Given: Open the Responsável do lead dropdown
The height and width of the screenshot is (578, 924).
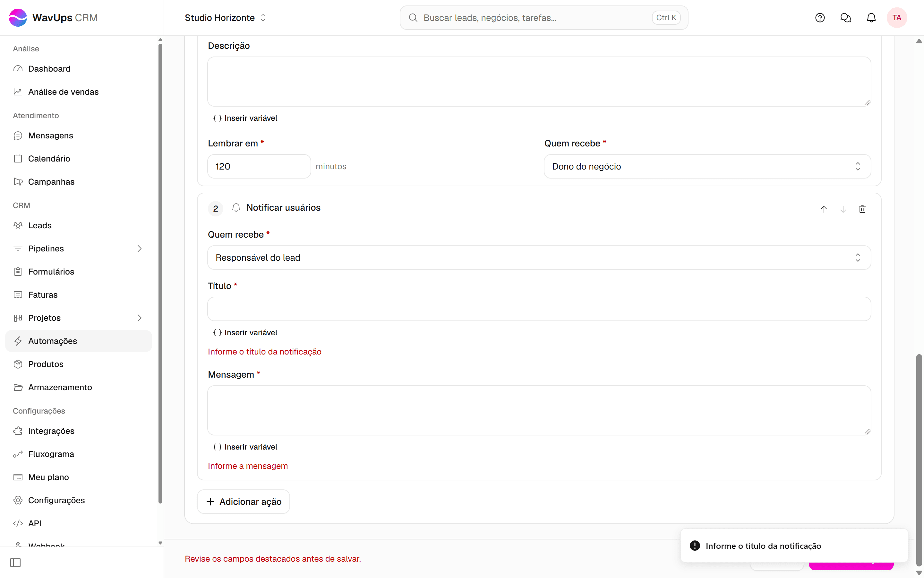Looking at the screenshot, I should coord(539,258).
